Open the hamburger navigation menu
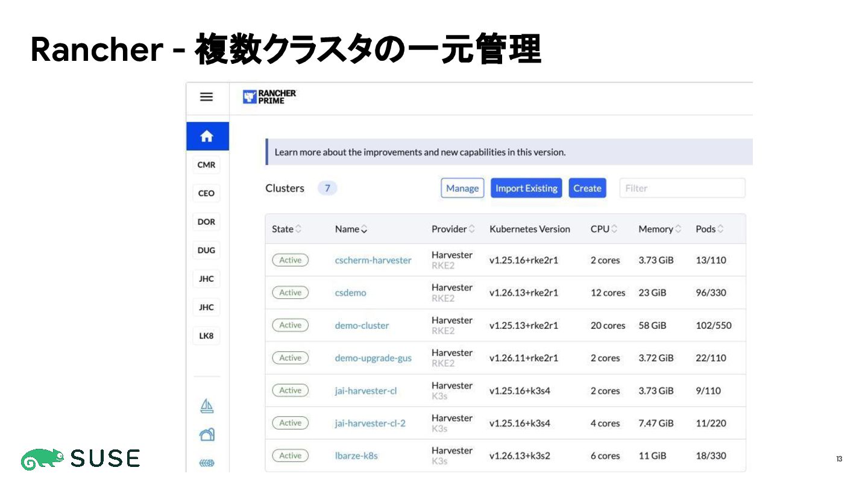Image resolution: width=868 pixels, height=488 pixels. [207, 97]
